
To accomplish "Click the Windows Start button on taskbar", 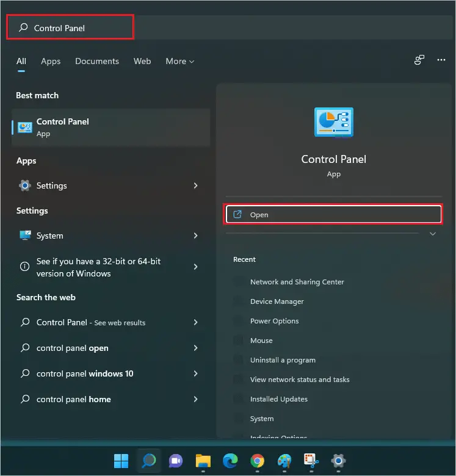I will 121,461.
